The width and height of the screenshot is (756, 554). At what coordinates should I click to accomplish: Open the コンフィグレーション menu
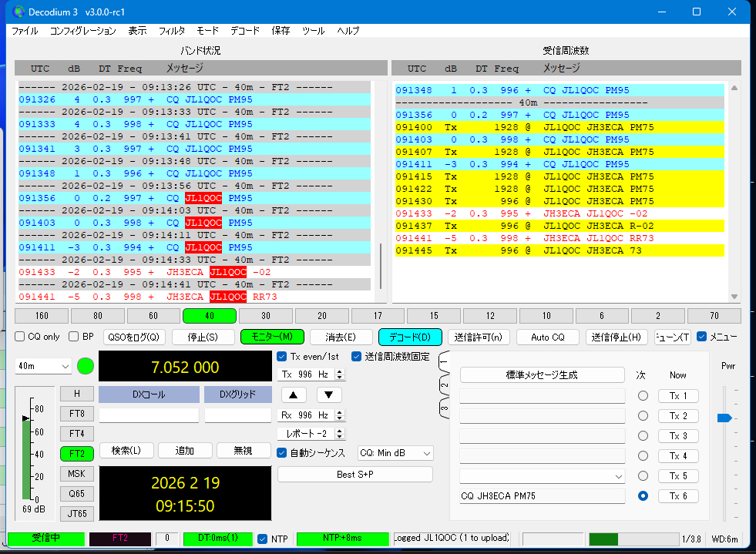[x=82, y=31]
